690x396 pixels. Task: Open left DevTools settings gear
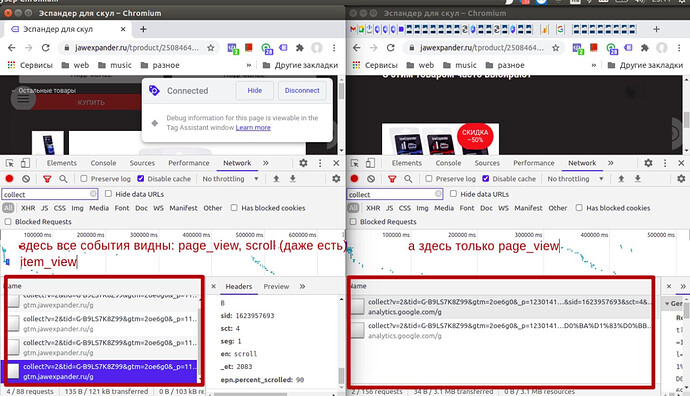pos(303,163)
